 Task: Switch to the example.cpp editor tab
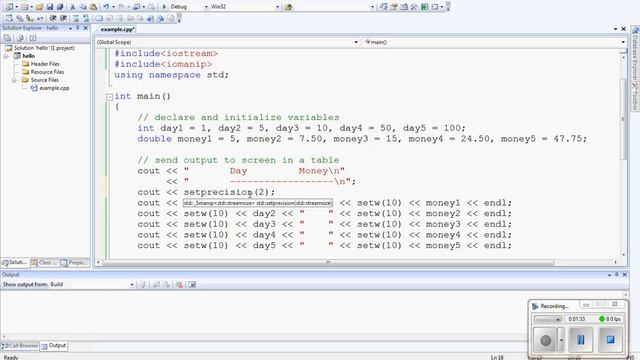[x=117, y=29]
